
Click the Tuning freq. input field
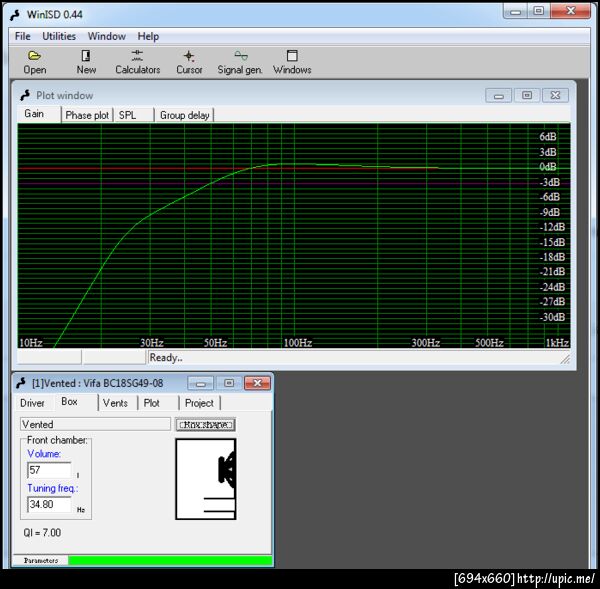point(49,504)
